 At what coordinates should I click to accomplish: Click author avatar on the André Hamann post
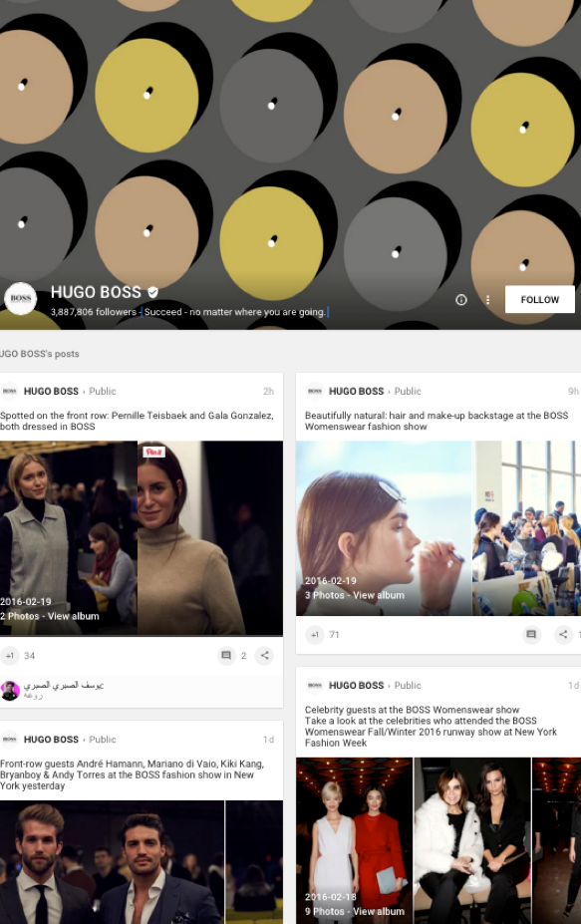coord(9,739)
